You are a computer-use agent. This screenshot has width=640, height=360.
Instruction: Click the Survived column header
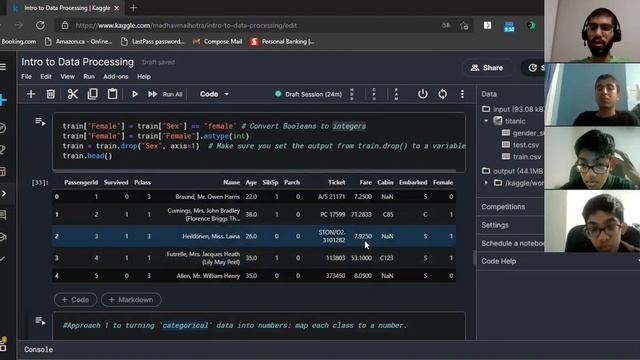tap(116, 182)
